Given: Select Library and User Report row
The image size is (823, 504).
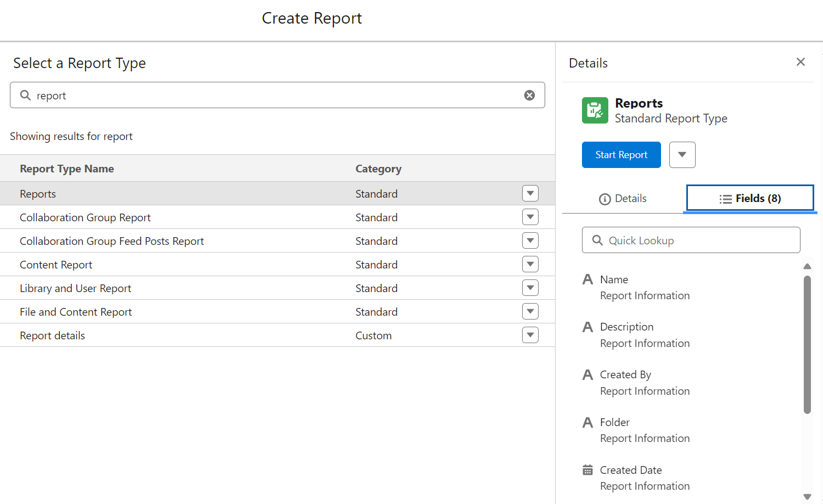Looking at the screenshot, I should 277,288.
